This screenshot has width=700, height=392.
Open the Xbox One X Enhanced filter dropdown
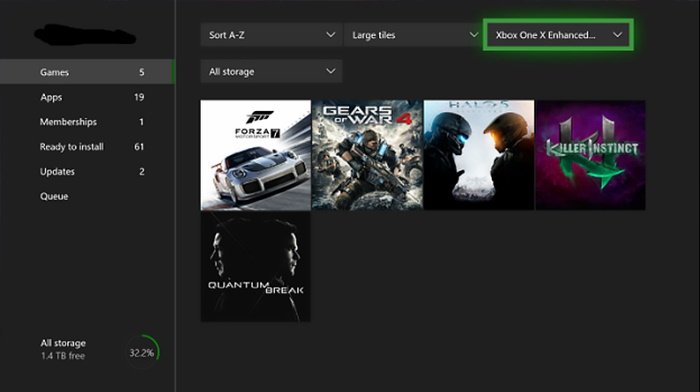coord(558,35)
